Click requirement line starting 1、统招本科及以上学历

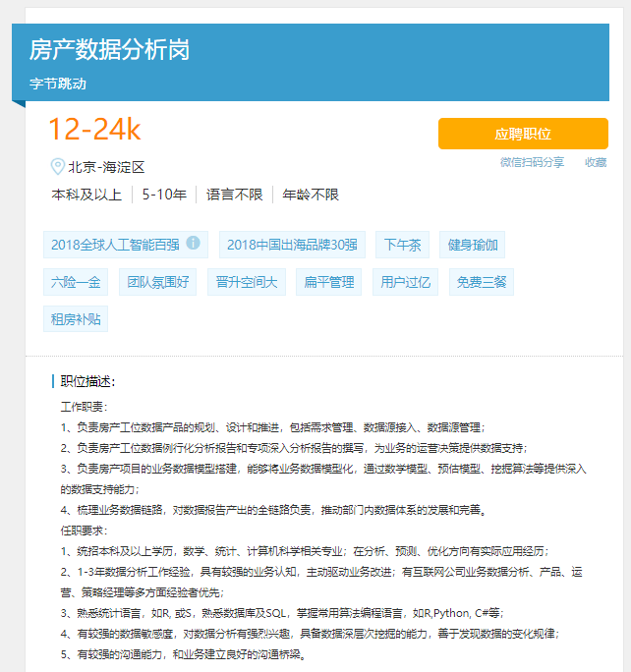(x=305, y=551)
